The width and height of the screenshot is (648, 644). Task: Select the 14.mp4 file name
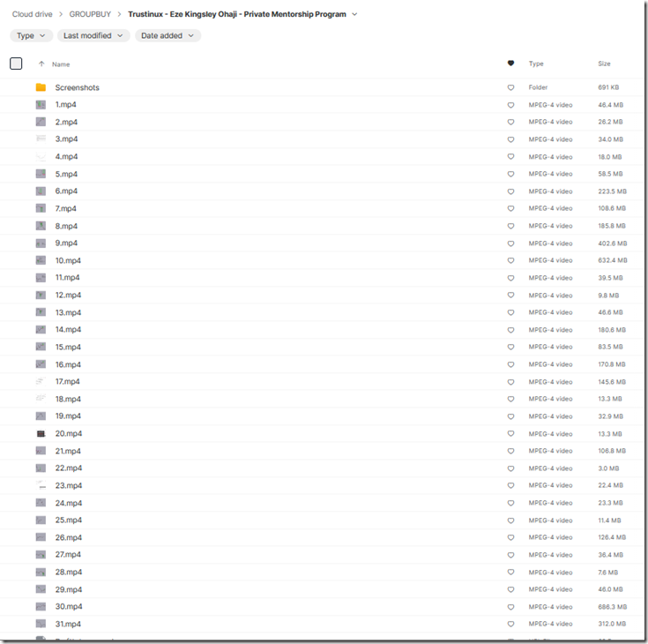coord(68,330)
